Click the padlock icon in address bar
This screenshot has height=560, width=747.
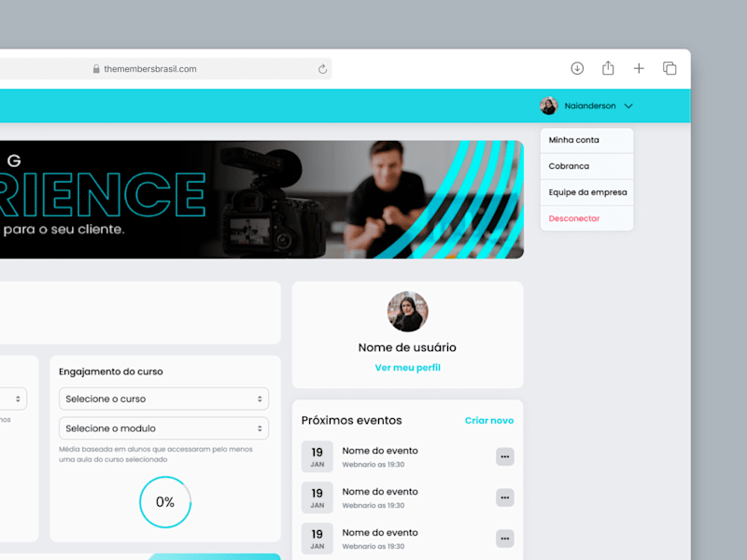(x=96, y=69)
